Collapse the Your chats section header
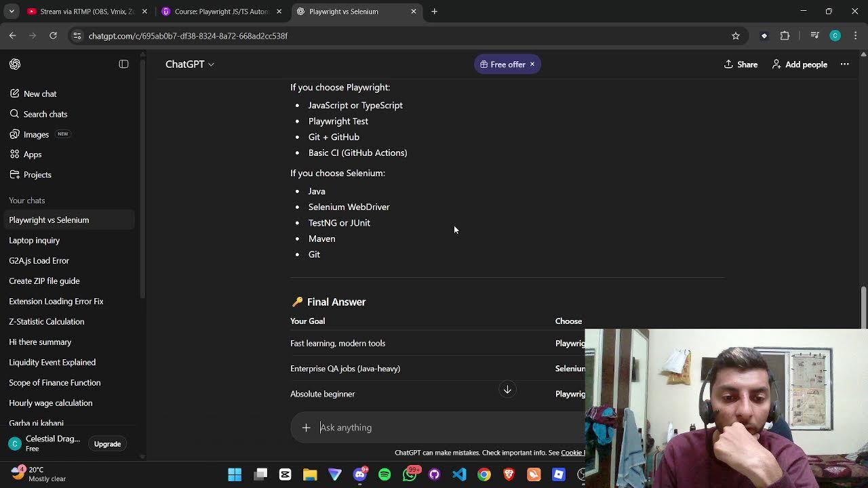The height and width of the screenshot is (488, 868). coord(27,201)
